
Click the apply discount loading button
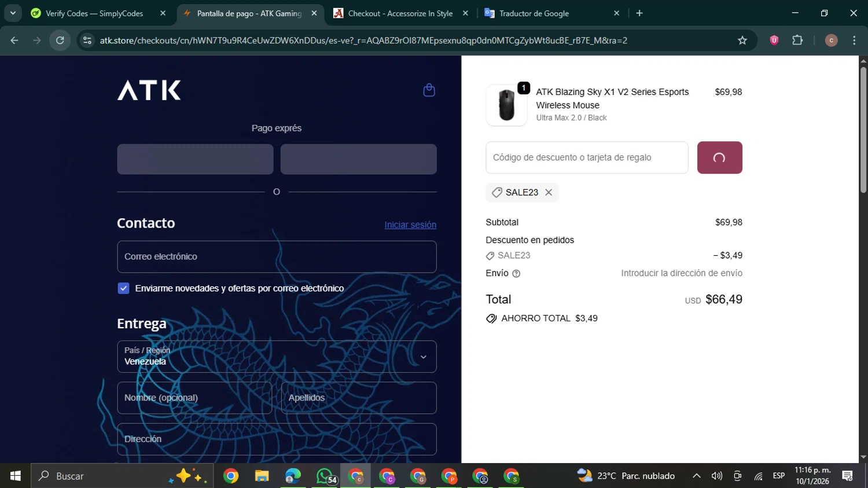pyautogui.click(x=719, y=157)
